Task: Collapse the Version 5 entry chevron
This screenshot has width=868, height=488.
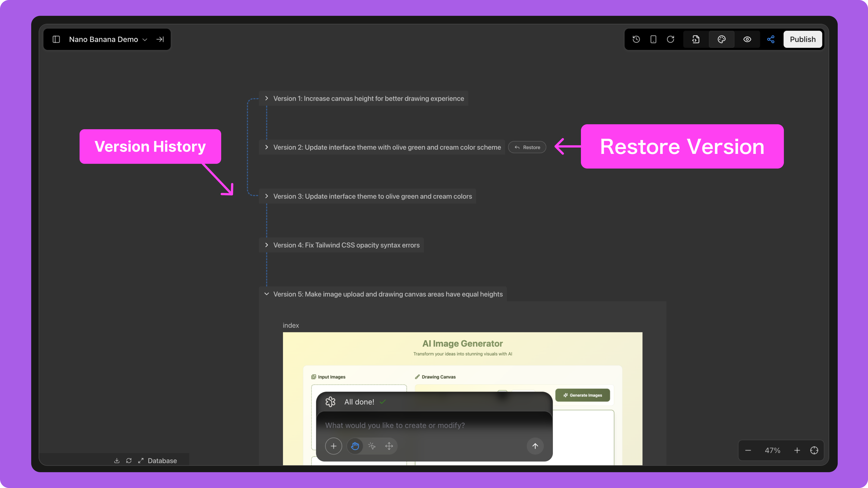Action: (x=267, y=294)
